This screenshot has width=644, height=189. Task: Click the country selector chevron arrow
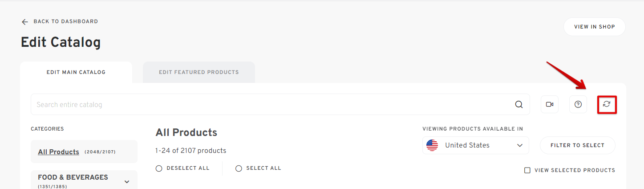pyautogui.click(x=520, y=145)
